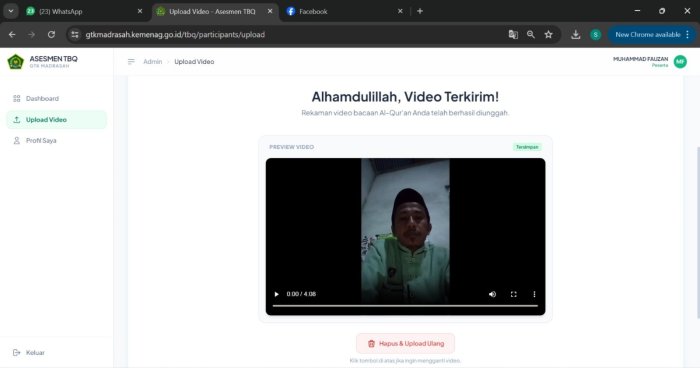Switch to WhatsApp browser tab
The height and width of the screenshot is (368, 700).
coord(84,11)
